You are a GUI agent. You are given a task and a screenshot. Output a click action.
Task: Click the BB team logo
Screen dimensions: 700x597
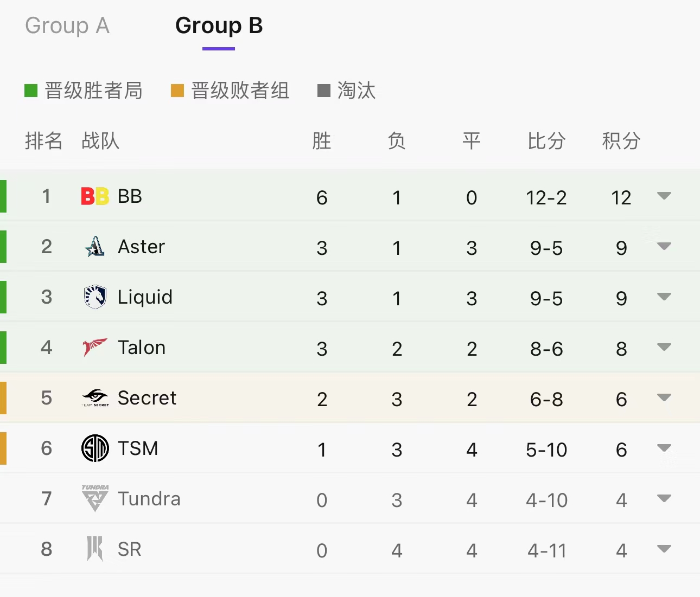95,196
